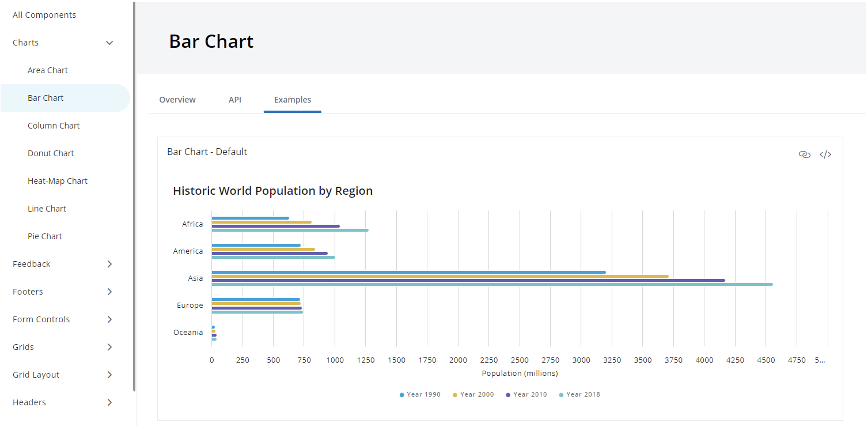Image resolution: width=868 pixels, height=430 pixels.
Task: Expand Form Controls chevron
Action: tap(109, 319)
